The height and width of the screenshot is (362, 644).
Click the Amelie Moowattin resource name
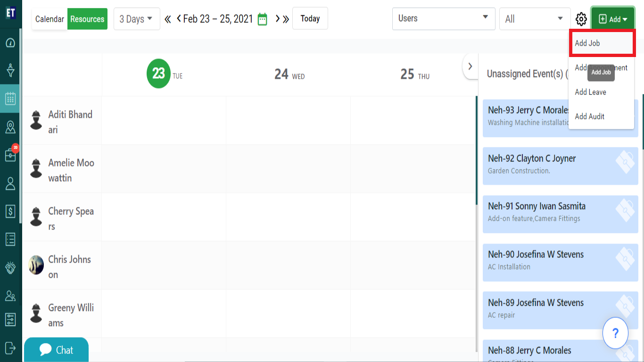pos(71,170)
